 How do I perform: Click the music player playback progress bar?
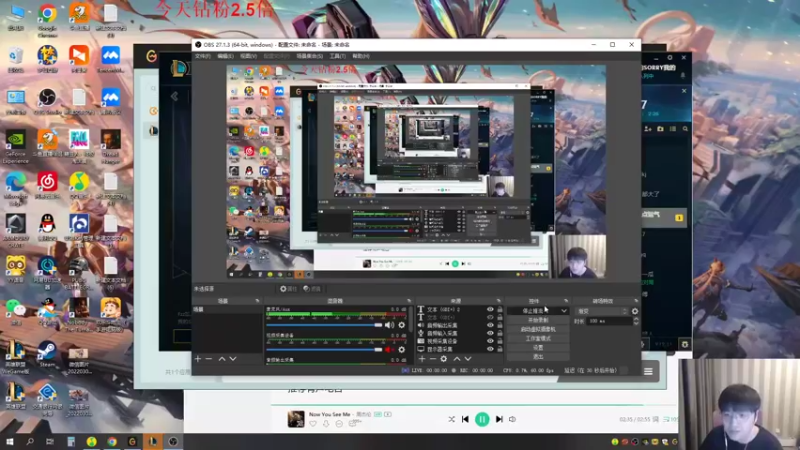pos(474,405)
